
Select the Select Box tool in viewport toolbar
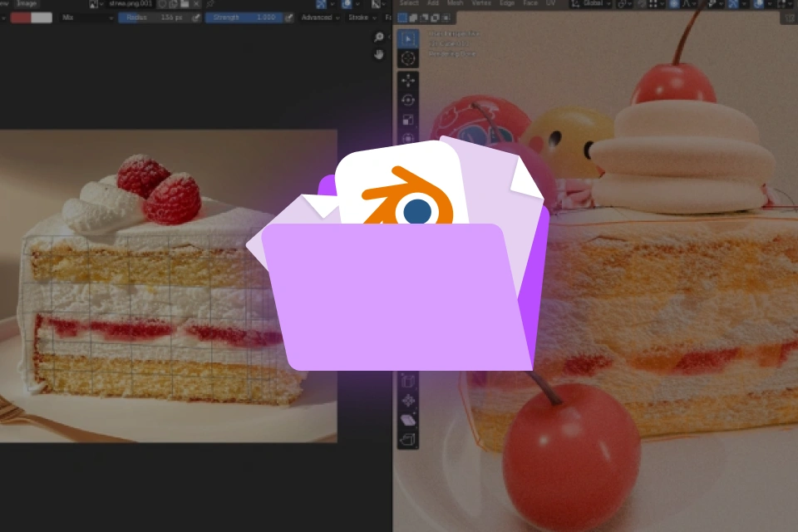pyautogui.click(x=407, y=39)
